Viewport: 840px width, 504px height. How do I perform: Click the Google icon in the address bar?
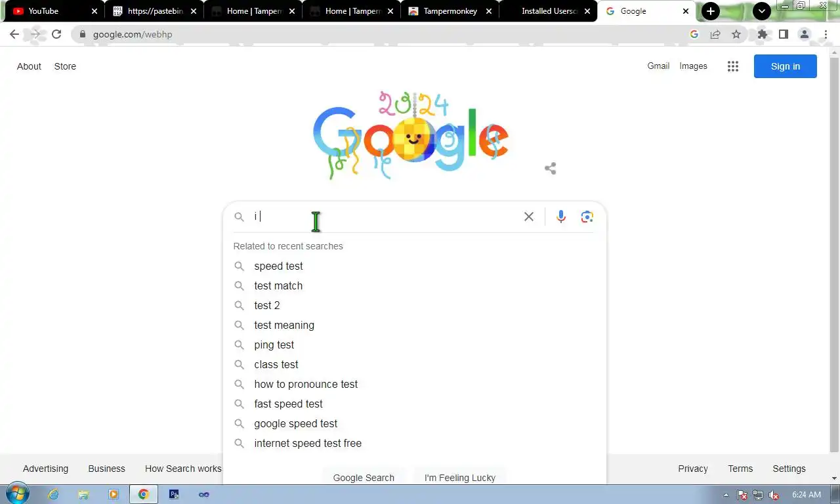point(694,34)
